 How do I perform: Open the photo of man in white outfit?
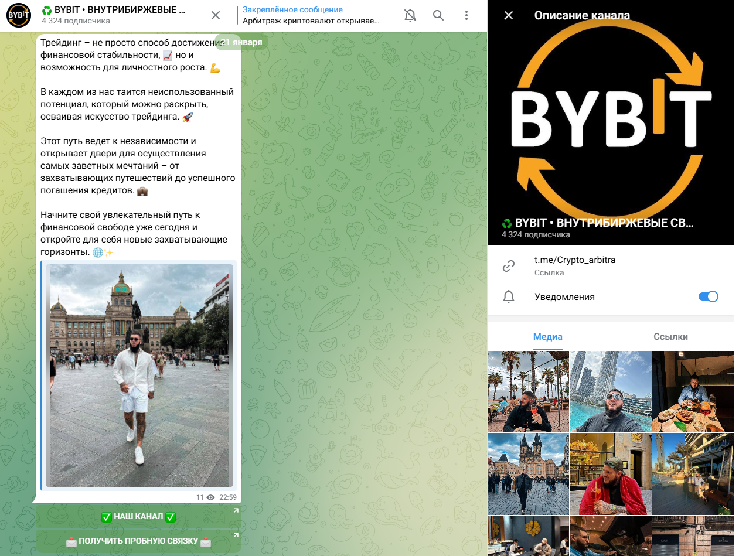pos(139,376)
